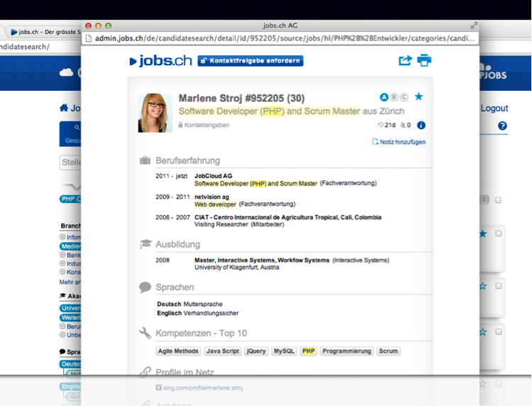Image resolution: width=532 pixels, height=406 pixels.
Task: Click the Stelle search field in background window
Action: (x=70, y=163)
